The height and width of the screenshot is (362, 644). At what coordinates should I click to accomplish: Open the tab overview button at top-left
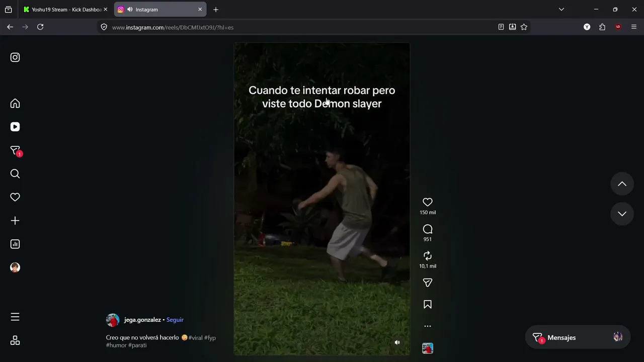click(x=8, y=10)
